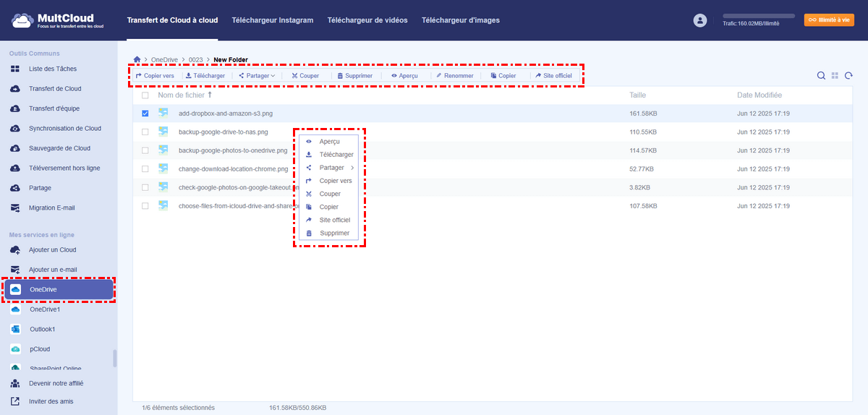
Task: Select file add-dropbox-and-amazon-s3.png name
Action: tap(226, 114)
